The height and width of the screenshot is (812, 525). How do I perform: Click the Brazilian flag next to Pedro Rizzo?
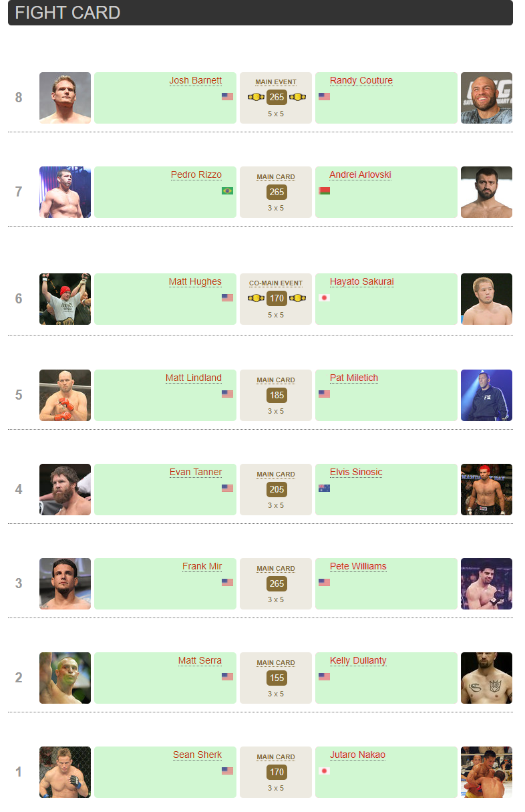[227, 190]
